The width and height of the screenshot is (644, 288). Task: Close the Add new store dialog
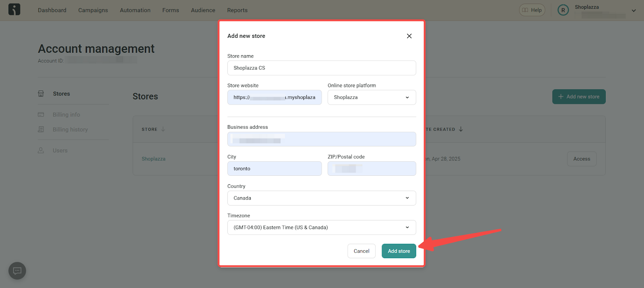(x=409, y=36)
